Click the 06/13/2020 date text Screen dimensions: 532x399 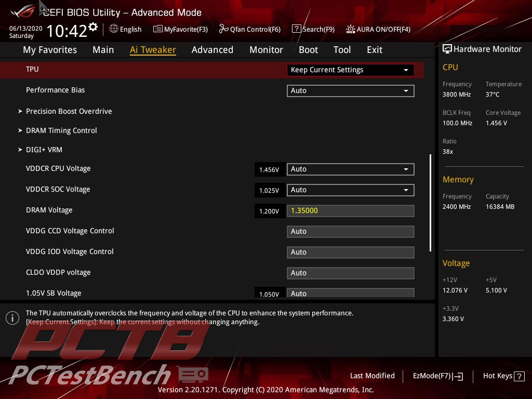(x=26, y=29)
